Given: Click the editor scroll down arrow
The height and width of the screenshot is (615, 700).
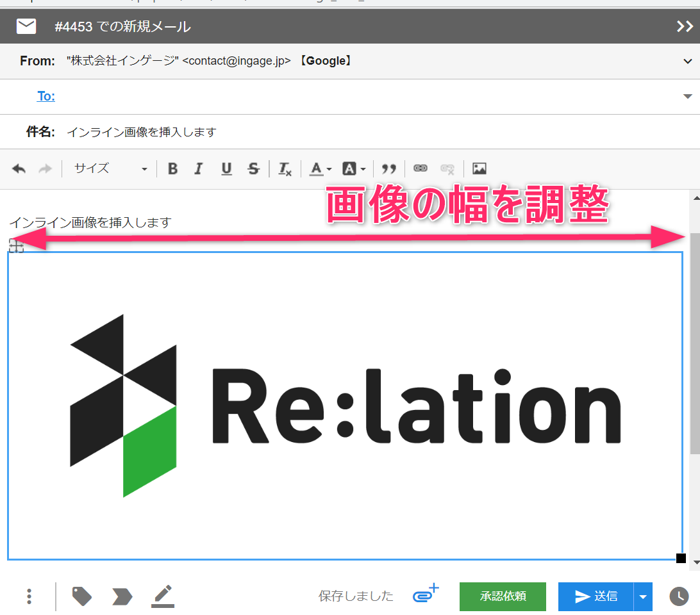Looking at the screenshot, I should pos(696,562).
